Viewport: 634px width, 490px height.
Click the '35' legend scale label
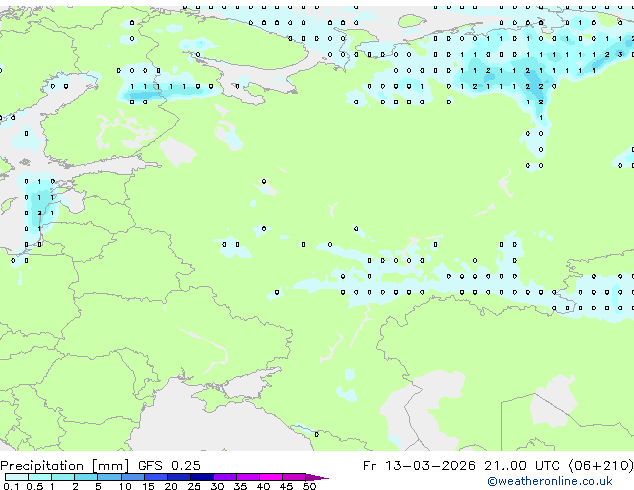click(240, 486)
